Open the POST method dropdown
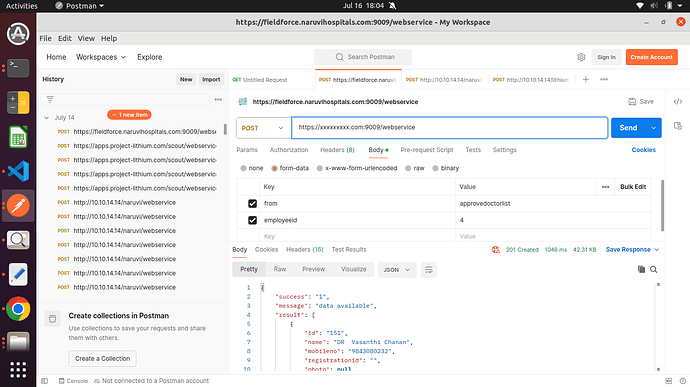 click(263, 128)
